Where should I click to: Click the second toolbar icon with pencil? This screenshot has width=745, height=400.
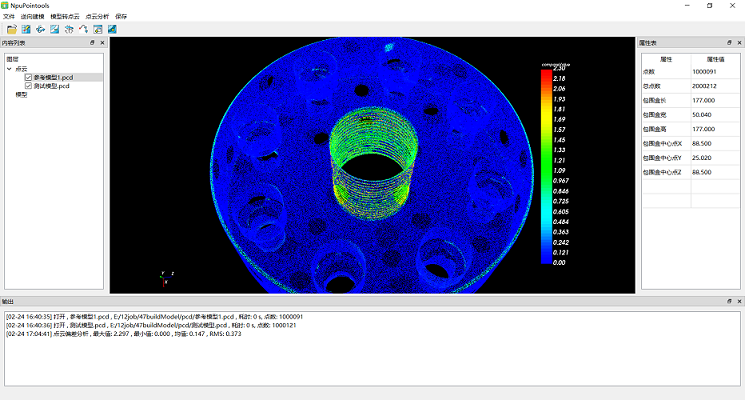tap(26, 29)
